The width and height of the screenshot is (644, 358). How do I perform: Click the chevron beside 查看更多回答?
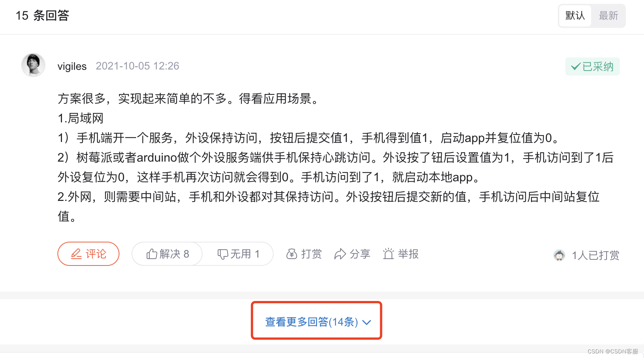pos(367,322)
